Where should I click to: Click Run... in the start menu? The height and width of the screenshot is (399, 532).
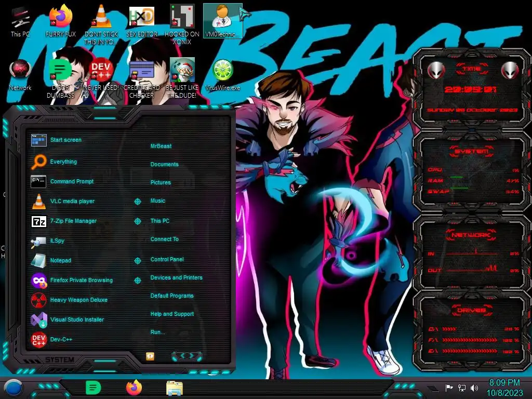tap(157, 332)
